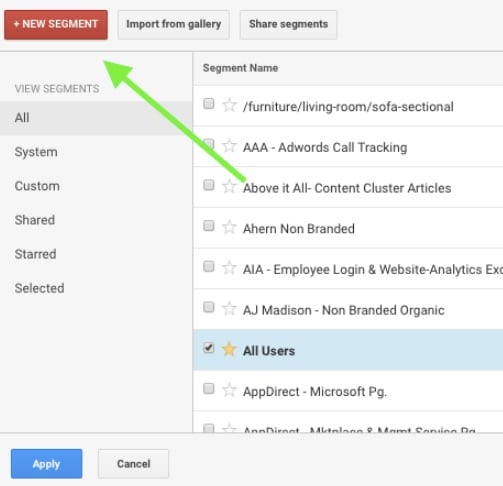Sort by the Segment Name column header
The width and height of the screenshot is (503, 486).
tap(240, 68)
